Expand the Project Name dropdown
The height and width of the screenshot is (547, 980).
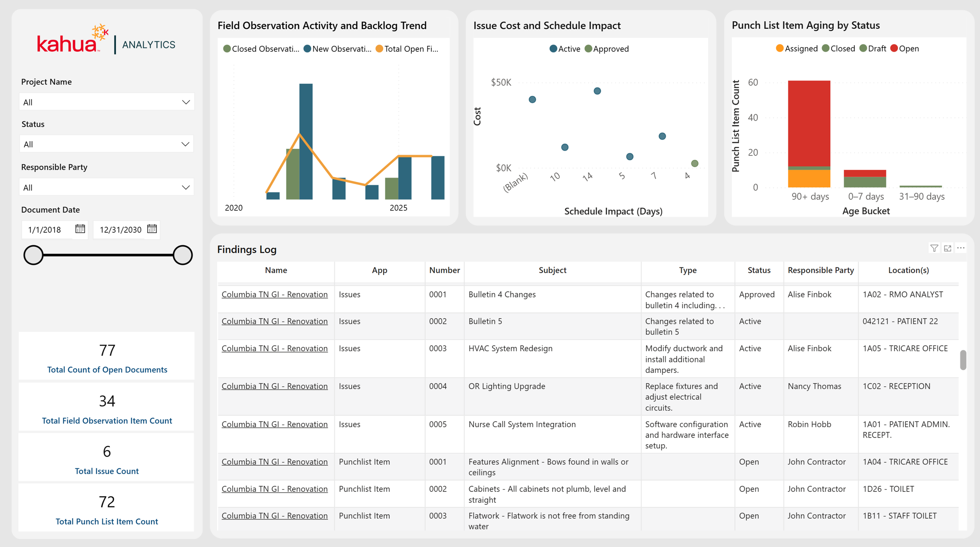pyautogui.click(x=107, y=102)
